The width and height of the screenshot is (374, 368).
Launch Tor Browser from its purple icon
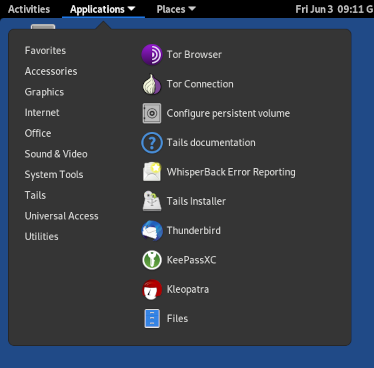pos(152,55)
